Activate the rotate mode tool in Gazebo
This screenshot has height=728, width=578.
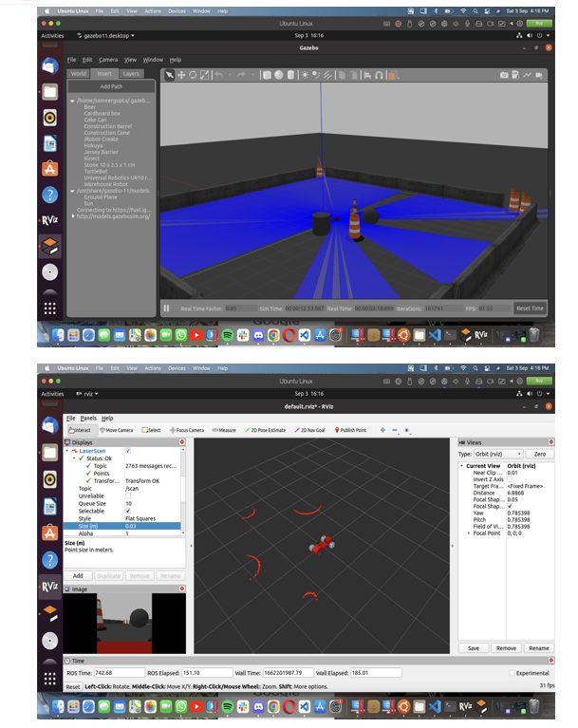click(193, 75)
